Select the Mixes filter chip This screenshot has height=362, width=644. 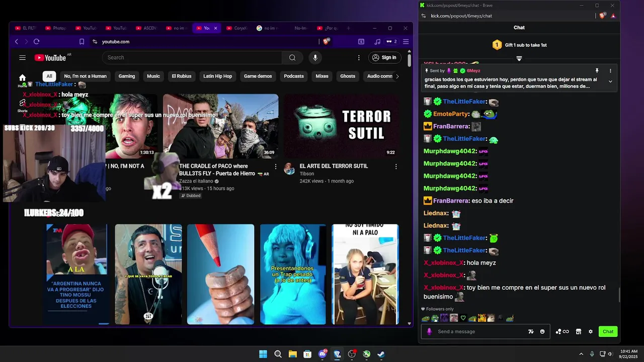pyautogui.click(x=322, y=76)
